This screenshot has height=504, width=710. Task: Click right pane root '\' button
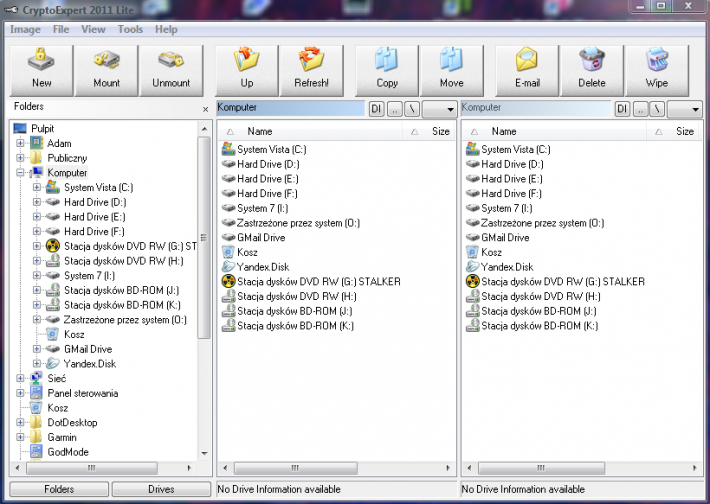[657, 109]
